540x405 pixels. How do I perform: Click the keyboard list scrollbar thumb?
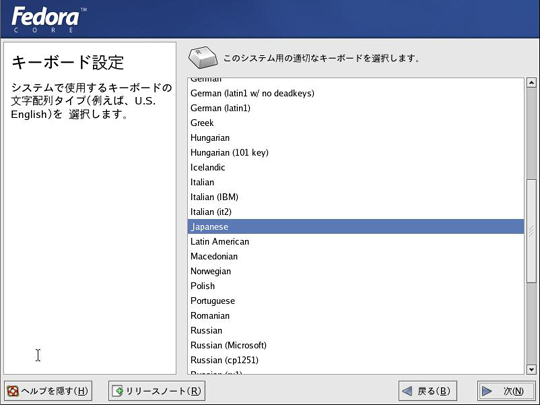[x=531, y=231]
